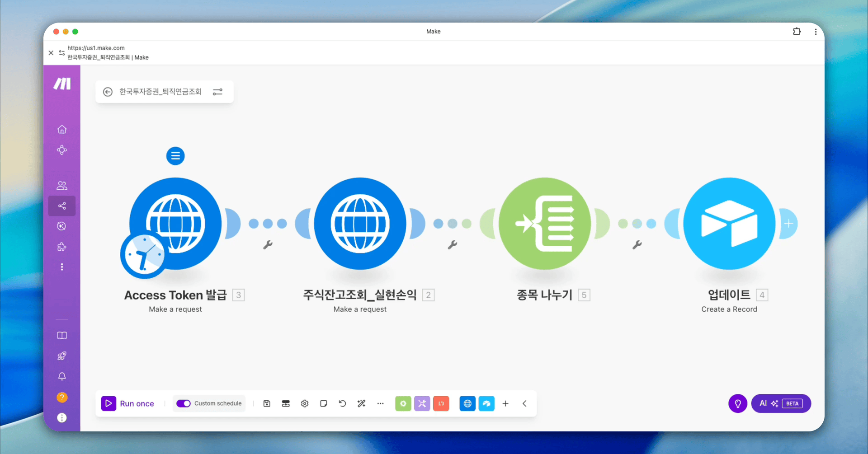Click the wrench filter after 주식잔고조회_실현손익
The height and width of the screenshot is (454, 868).
pyautogui.click(x=453, y=245)
